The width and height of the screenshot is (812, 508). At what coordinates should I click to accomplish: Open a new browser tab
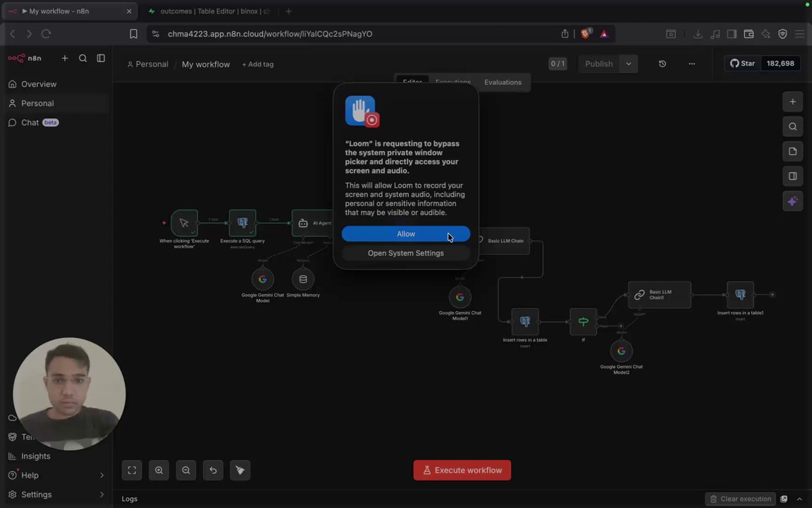point(288,11)
